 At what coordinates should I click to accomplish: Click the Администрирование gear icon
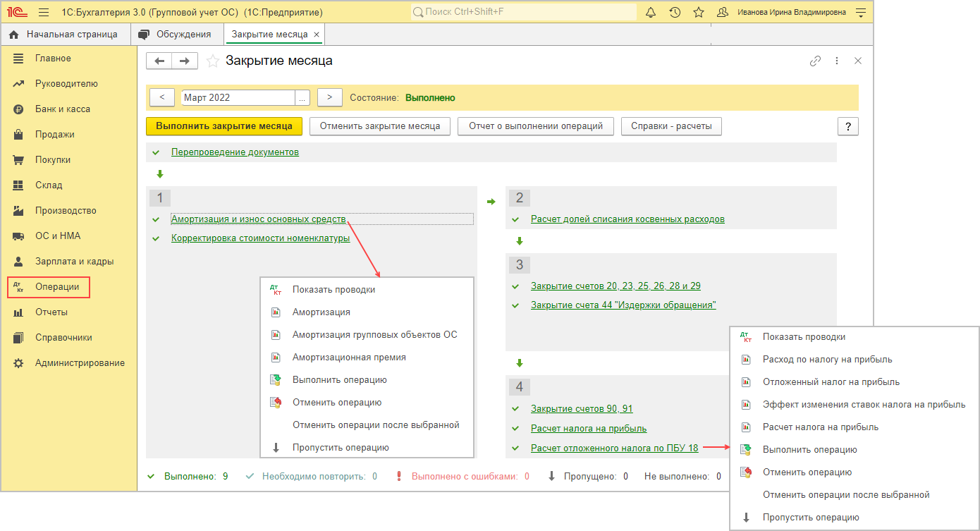click(19, 362)
